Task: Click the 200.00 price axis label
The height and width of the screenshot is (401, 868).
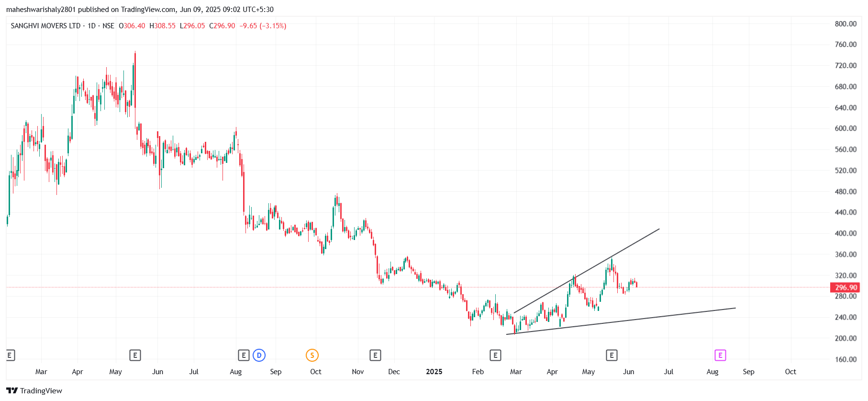Action: point(846,338)
